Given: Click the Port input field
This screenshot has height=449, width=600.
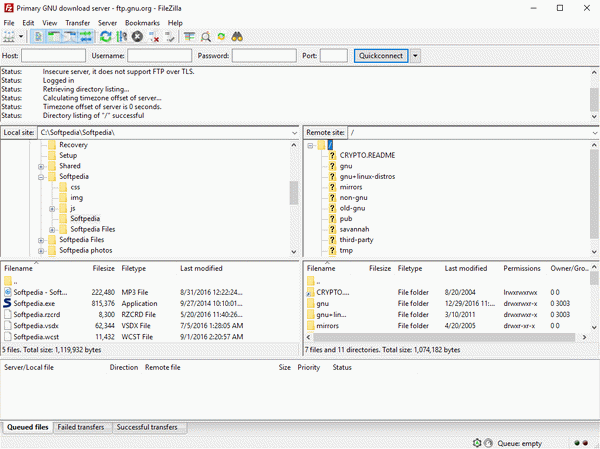Looking at the screenshot, I should click(334, 56).
